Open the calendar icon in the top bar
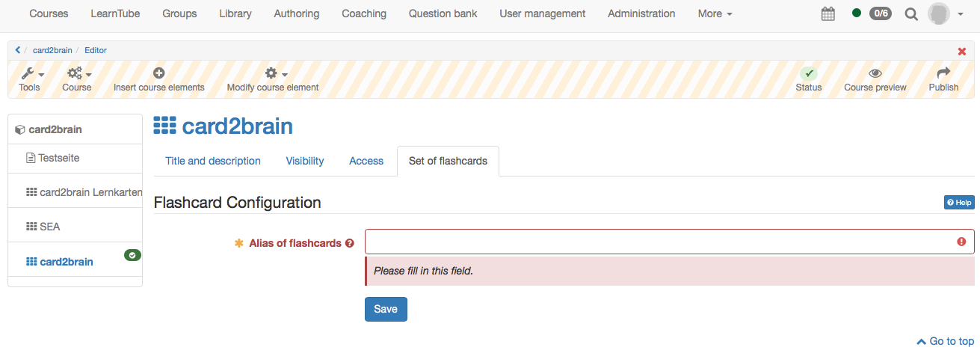 (x=828, y=13)
